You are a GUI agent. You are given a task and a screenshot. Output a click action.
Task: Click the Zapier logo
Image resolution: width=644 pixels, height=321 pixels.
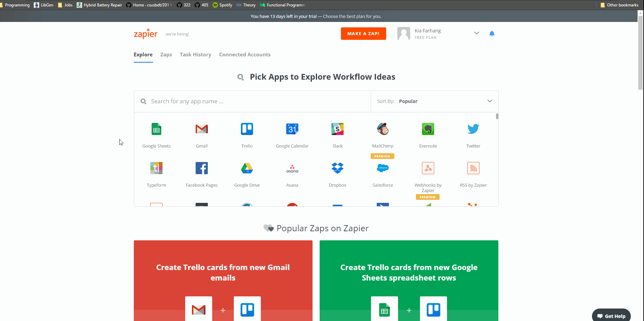(146, 34)
